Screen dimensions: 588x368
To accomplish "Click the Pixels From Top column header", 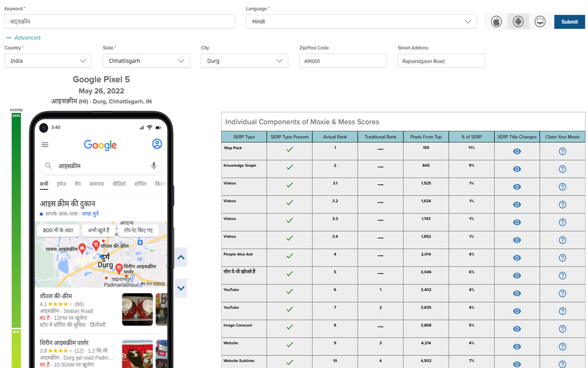I will [x=426, y=137].
